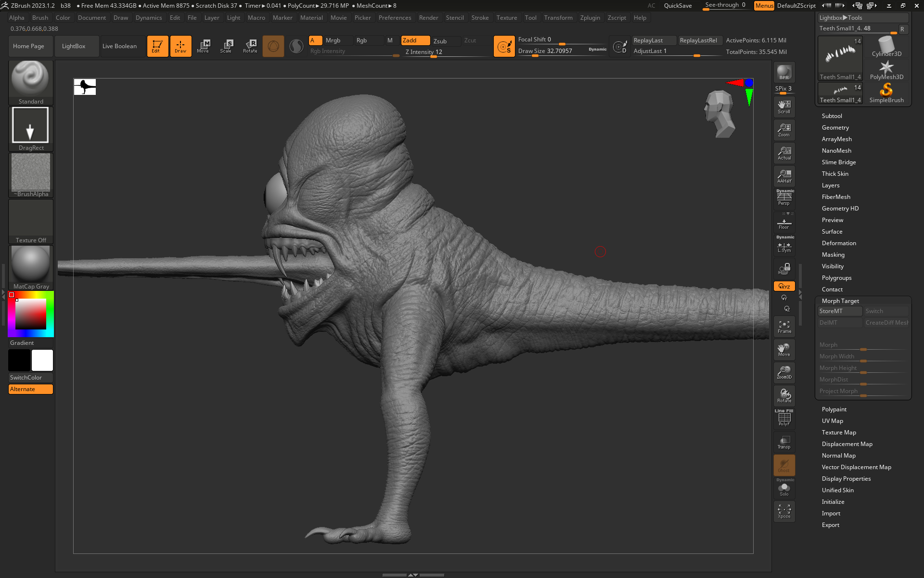This screenshot has width=924, height=578.
Task: Select the PolyMesh3D star tool
Action: 886,70
